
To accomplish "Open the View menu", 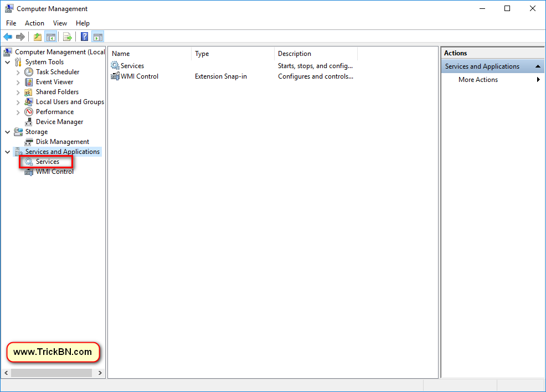I will 60,23.
